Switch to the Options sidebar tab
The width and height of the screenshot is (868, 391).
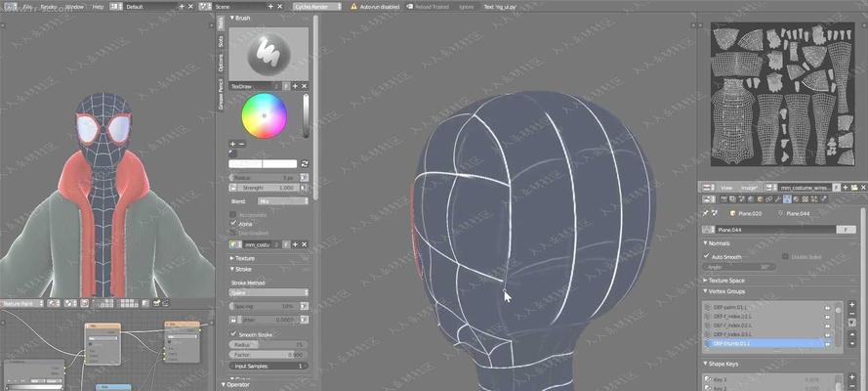221,64
